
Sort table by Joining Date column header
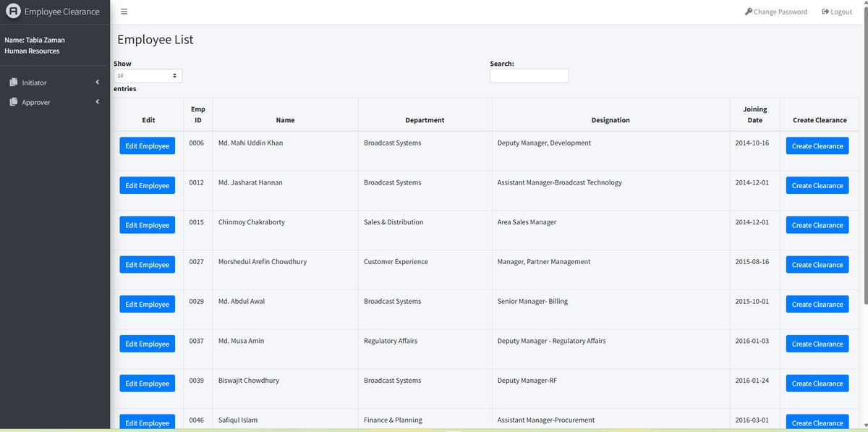tap(754, 114)
